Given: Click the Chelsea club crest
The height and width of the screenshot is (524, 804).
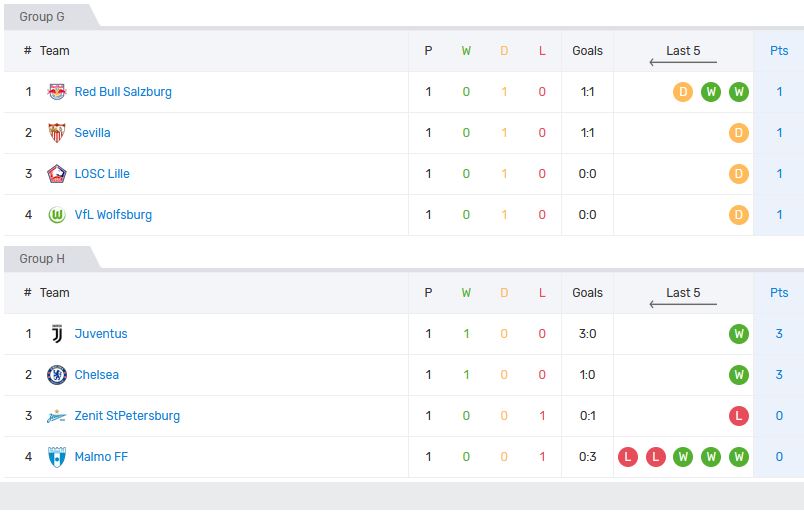Looking at the screenshot, I should [x=57, y=375].
